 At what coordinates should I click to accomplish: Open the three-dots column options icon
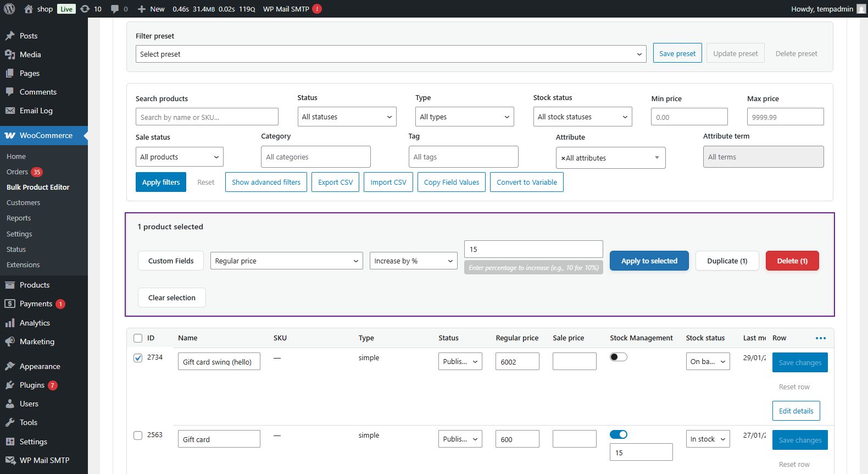pos(821,338)
